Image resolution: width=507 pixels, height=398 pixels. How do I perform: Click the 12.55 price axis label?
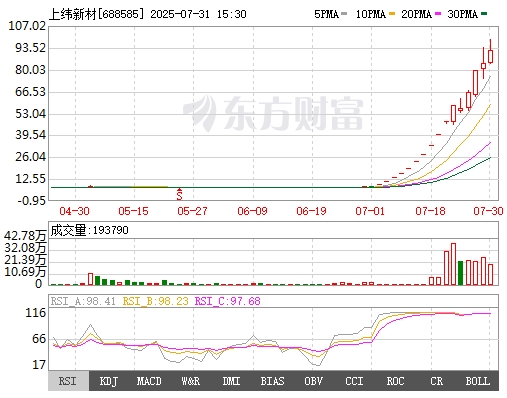(30, 179)
